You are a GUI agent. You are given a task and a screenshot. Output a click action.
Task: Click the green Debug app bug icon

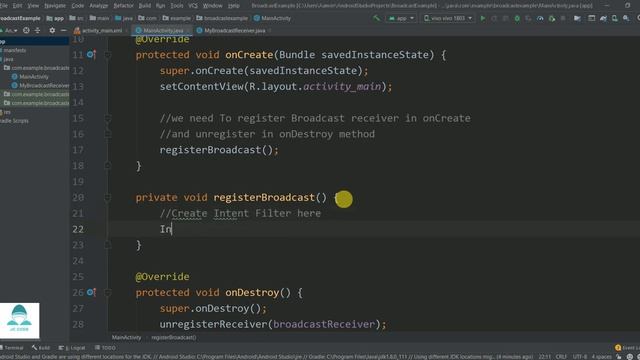click(x=517, y=18)
